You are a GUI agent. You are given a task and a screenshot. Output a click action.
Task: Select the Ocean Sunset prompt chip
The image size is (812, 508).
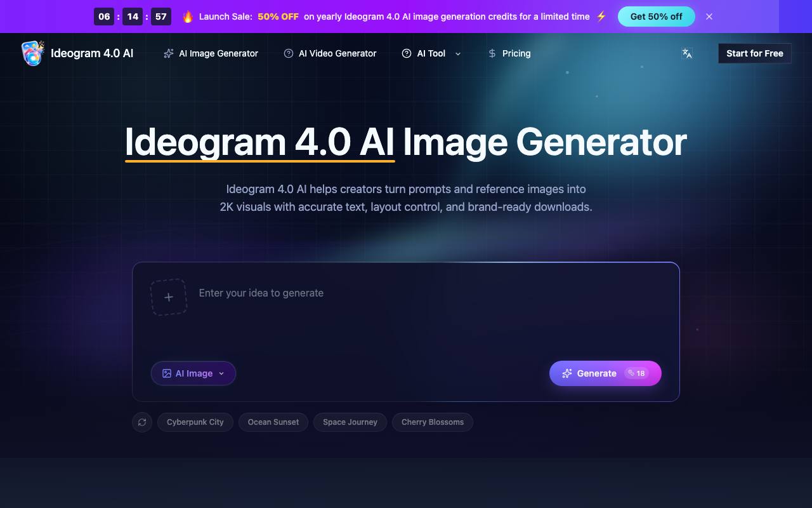273,422
